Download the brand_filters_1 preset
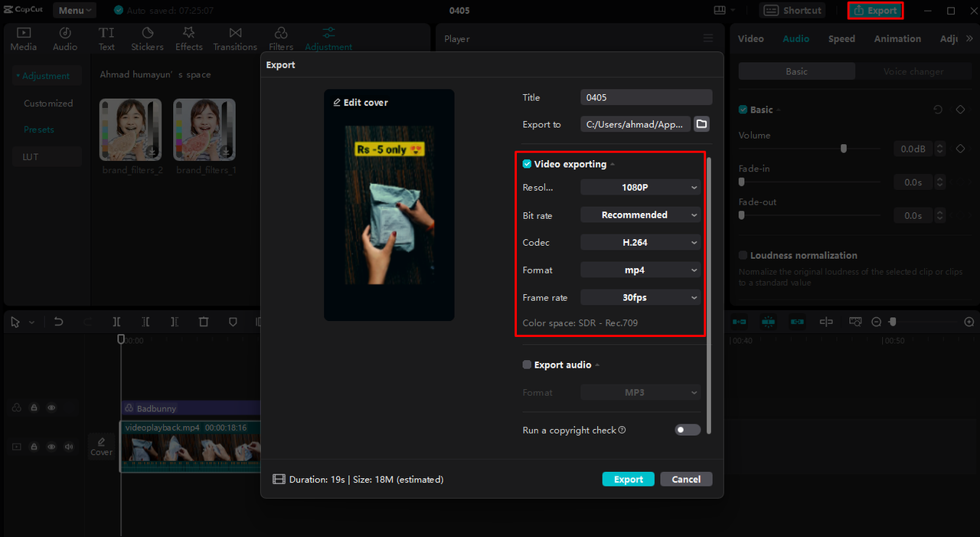This screenshot has width=980, height=537. [x=226, y=151]
